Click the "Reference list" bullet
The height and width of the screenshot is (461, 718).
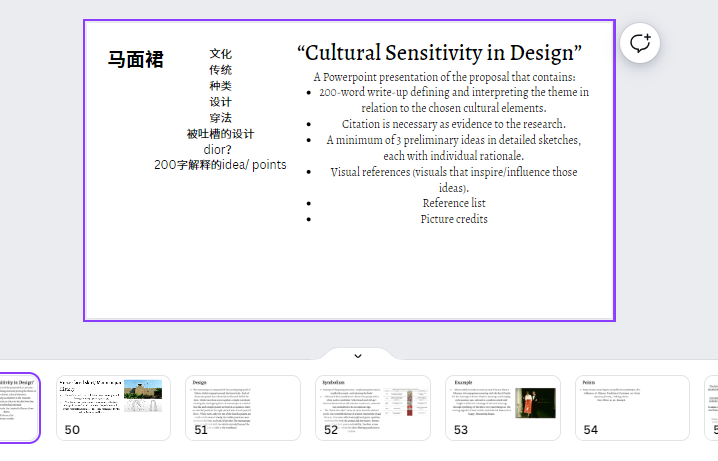point(454,203)
